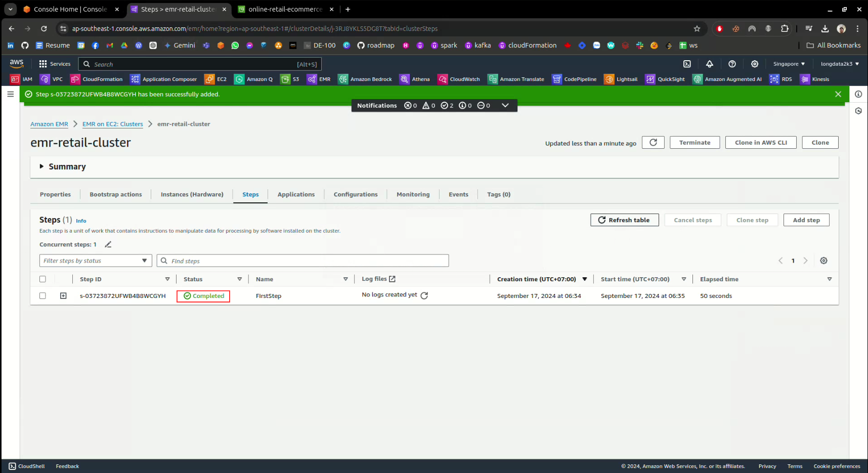Open the table preferences gear icon

tap(823, 261)
